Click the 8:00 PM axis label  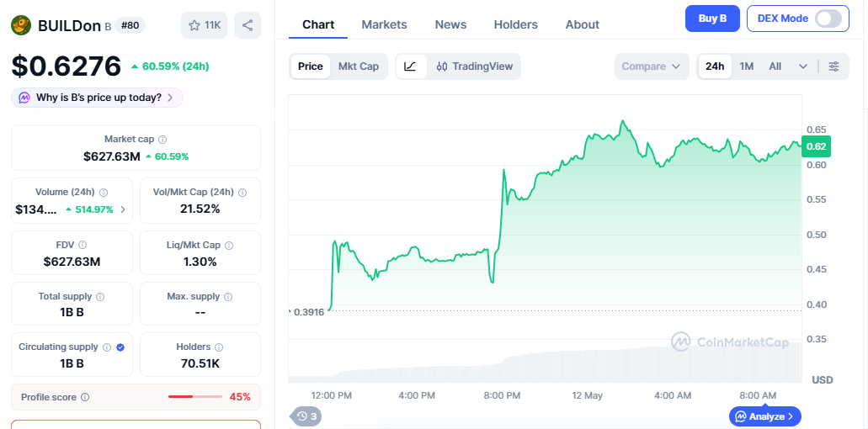(x=502, y=396)
